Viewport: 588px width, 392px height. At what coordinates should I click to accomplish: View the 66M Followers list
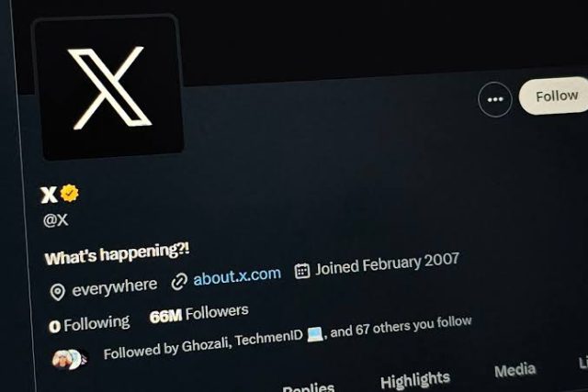coord(198,314)
